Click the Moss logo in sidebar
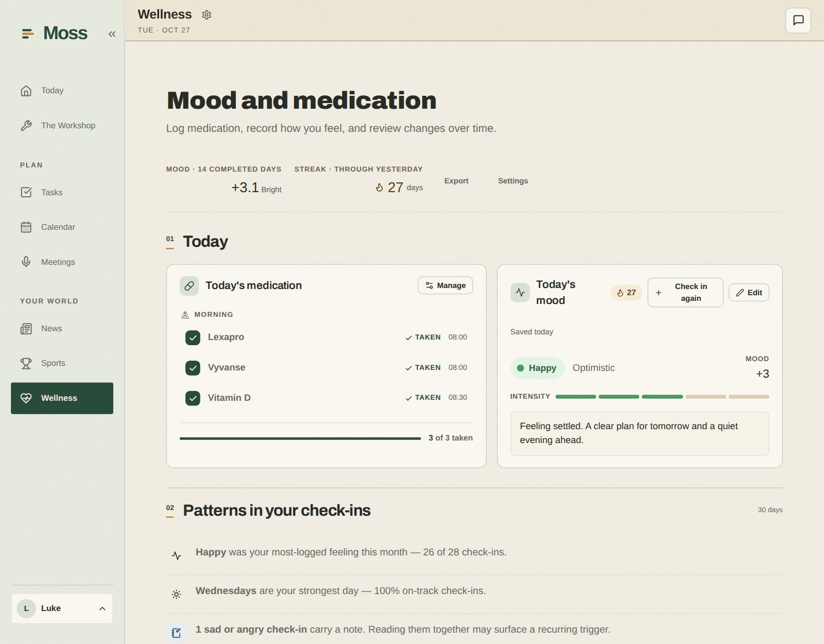 [55, 33]
